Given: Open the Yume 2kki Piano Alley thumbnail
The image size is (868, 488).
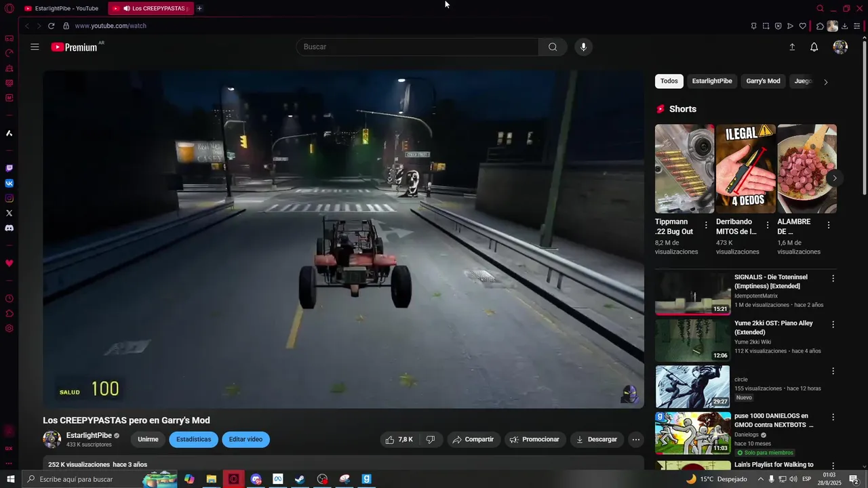Looking at the screenshot, I should 692,340.
